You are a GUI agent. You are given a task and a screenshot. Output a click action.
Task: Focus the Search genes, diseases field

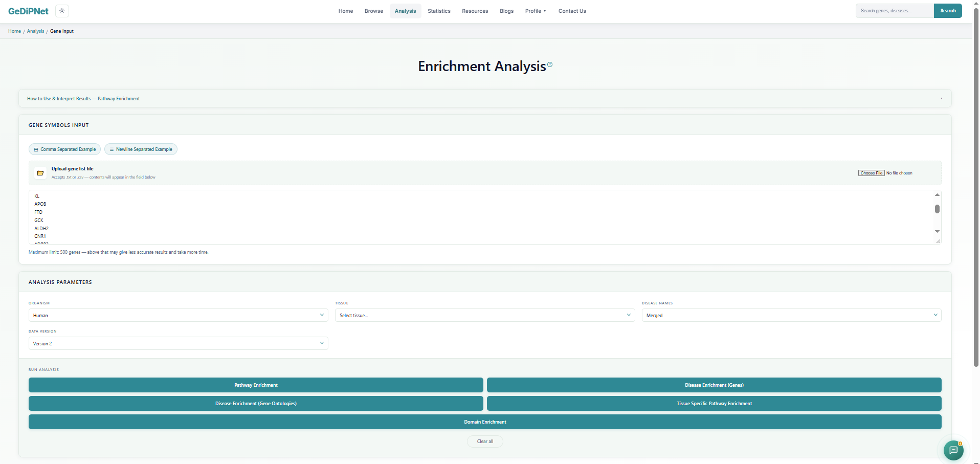(x=895, y=11)
